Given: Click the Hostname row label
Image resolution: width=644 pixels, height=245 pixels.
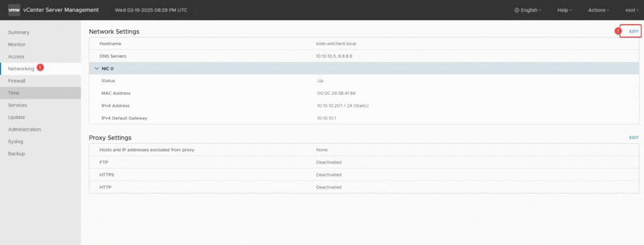Looking at the screenshot, I should pyautogui.click(x=110, y=43).
